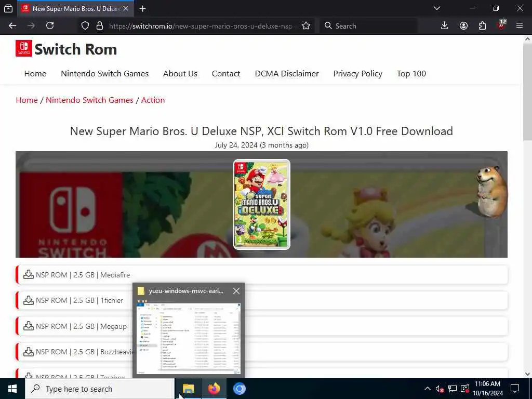Click the uBlock extension icon with badge

pos(501,25)
